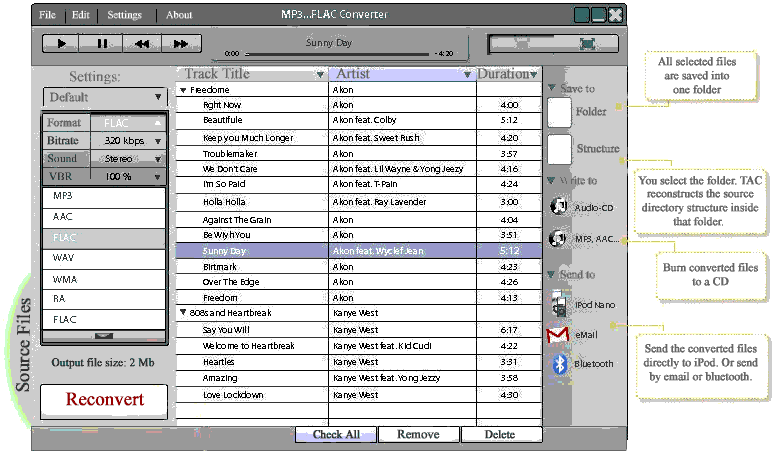Select the Amazing track
776x460 pixels.
tap(220, 378)
